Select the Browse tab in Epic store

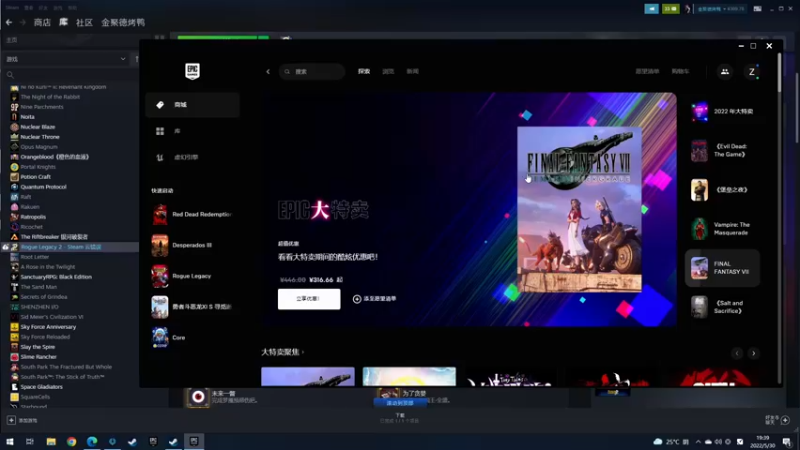coord(388,71)
